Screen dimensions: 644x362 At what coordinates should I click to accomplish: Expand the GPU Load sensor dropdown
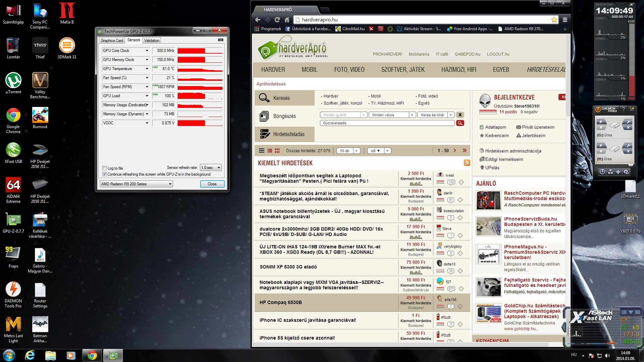(147, 96)
